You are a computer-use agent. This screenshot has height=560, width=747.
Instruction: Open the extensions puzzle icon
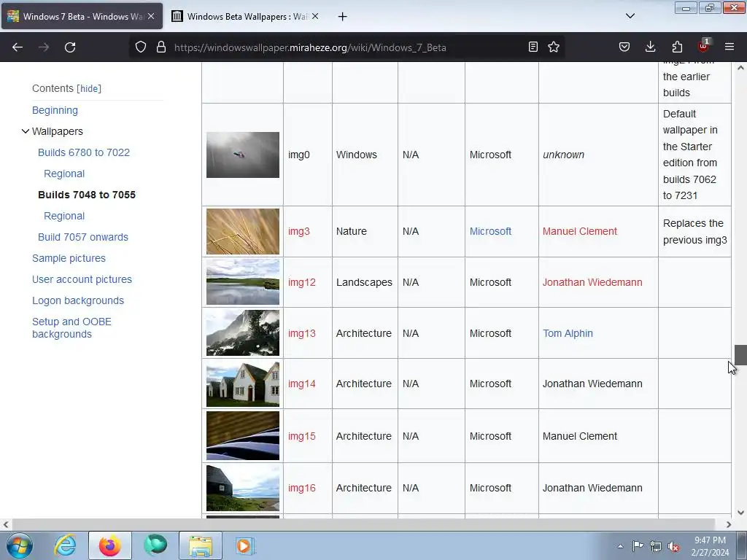[677, 47]
